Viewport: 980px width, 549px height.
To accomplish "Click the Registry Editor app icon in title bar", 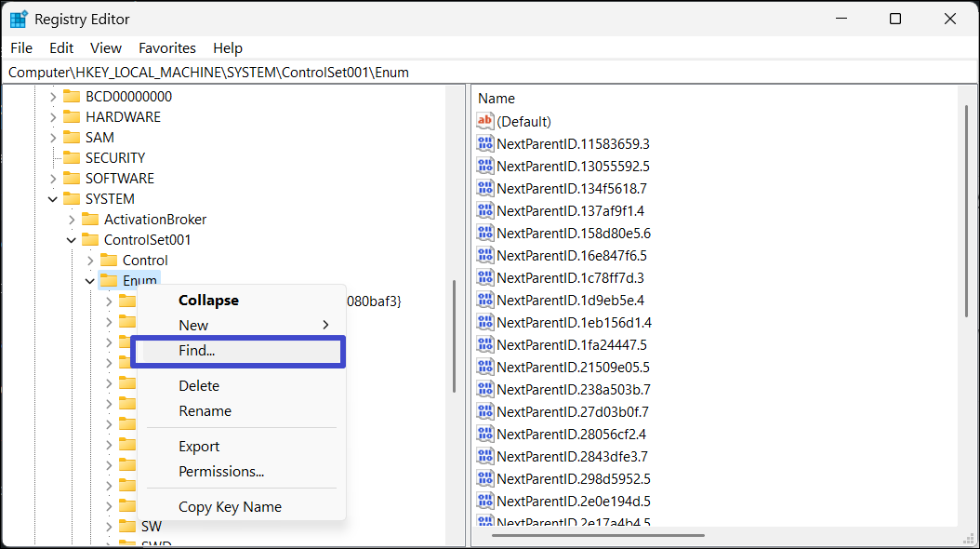I will coord(19,19).
